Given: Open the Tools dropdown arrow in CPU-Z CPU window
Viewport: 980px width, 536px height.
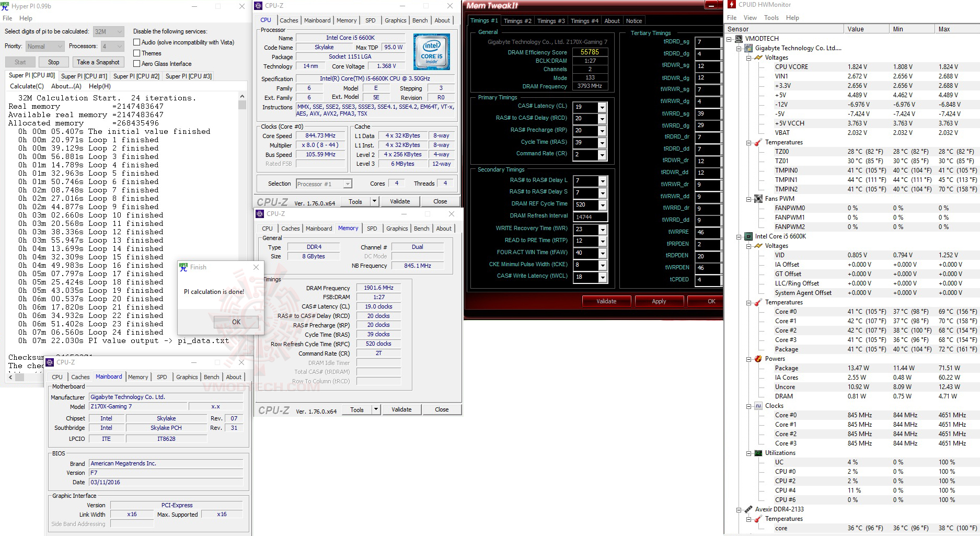Looking at the screenshot, I should [374, 201].
